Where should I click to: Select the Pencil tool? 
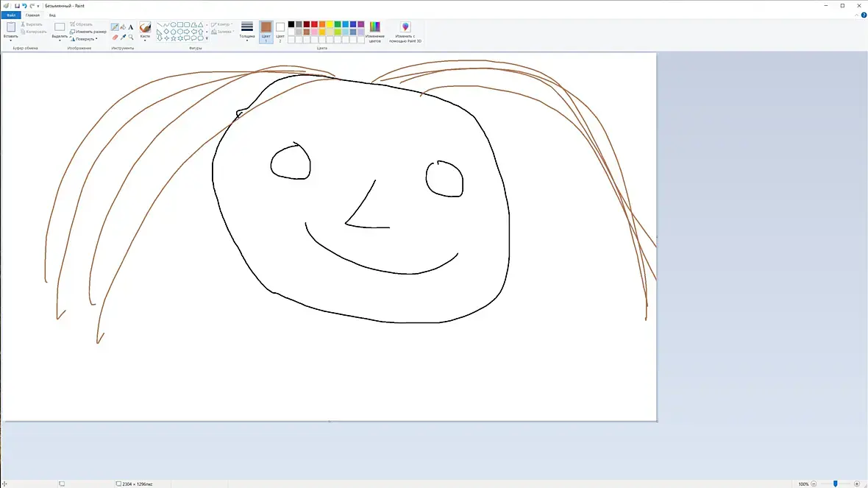pos(115,27)
